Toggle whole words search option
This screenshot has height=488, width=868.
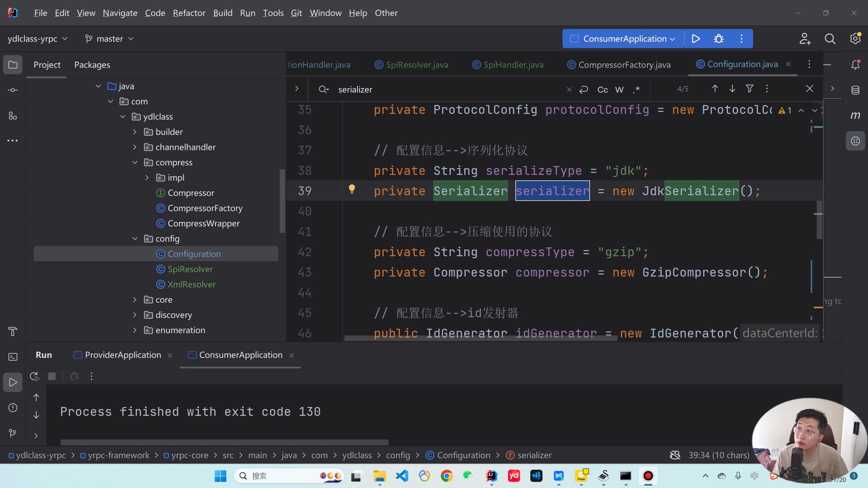pos(620,89)
